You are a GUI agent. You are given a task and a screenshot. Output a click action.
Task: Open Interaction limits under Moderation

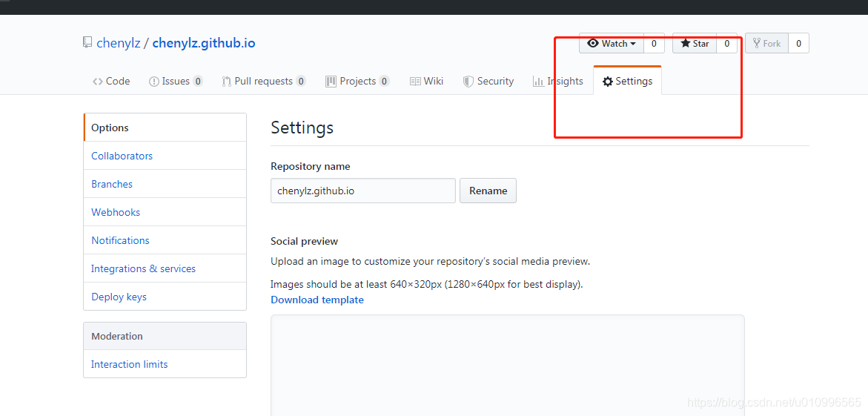pos(165,364)
